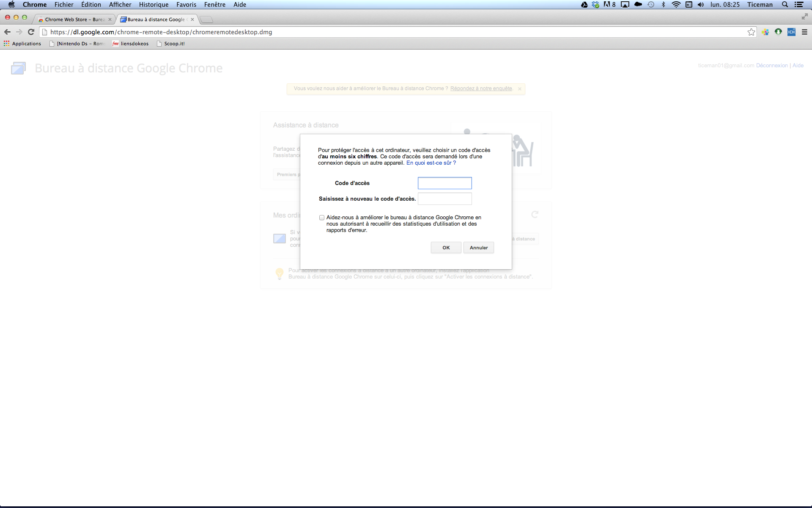The height and width of the screenshot is (508, 812).
Task: Open Notification Center list icon
Action: (799, 5)
